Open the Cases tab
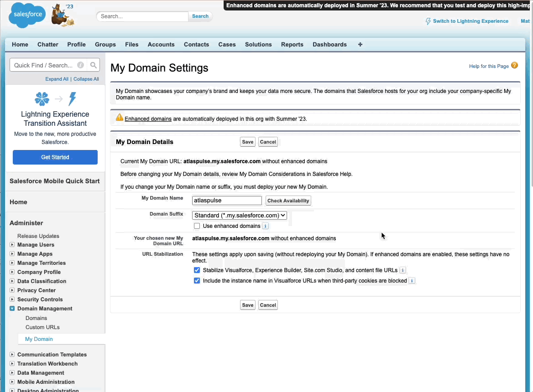The height and width of the screenshot is (392, 533). (x=227, y=45)
